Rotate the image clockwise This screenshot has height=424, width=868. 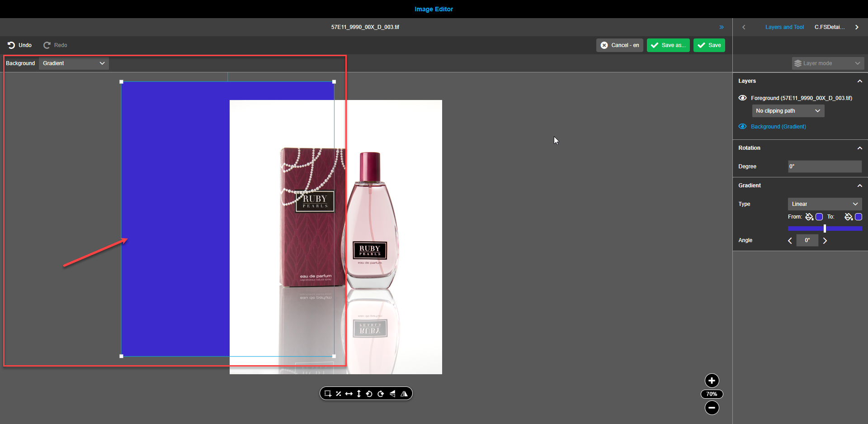(x=380, y=393)
